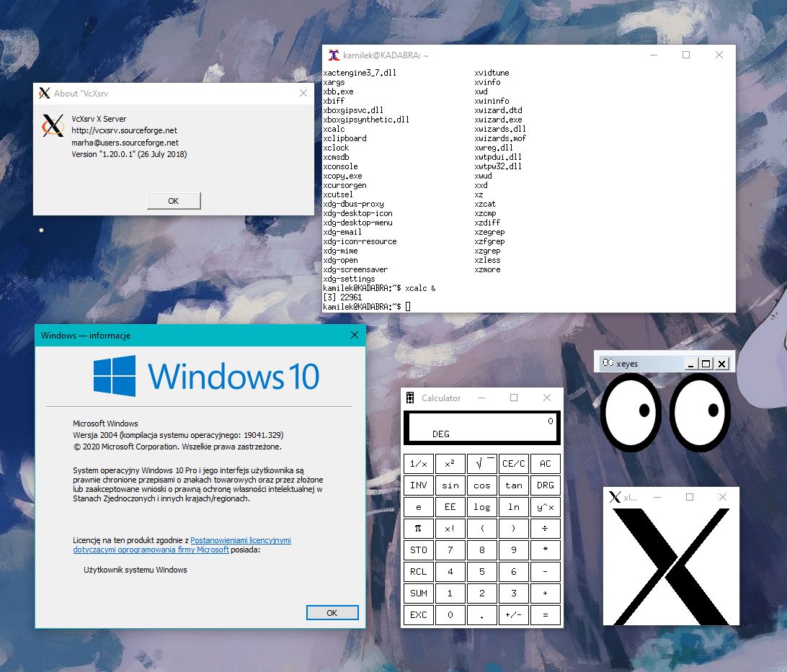Click digit 1 on the Calculator
Image resolution: width=787 pixels, height=672 pixels.
tap(450, 593)
